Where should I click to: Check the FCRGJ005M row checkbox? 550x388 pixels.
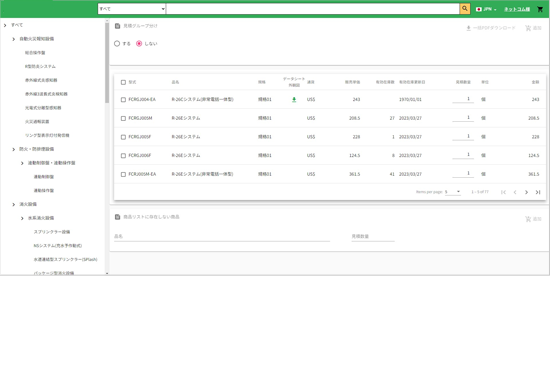pos(123,118)
